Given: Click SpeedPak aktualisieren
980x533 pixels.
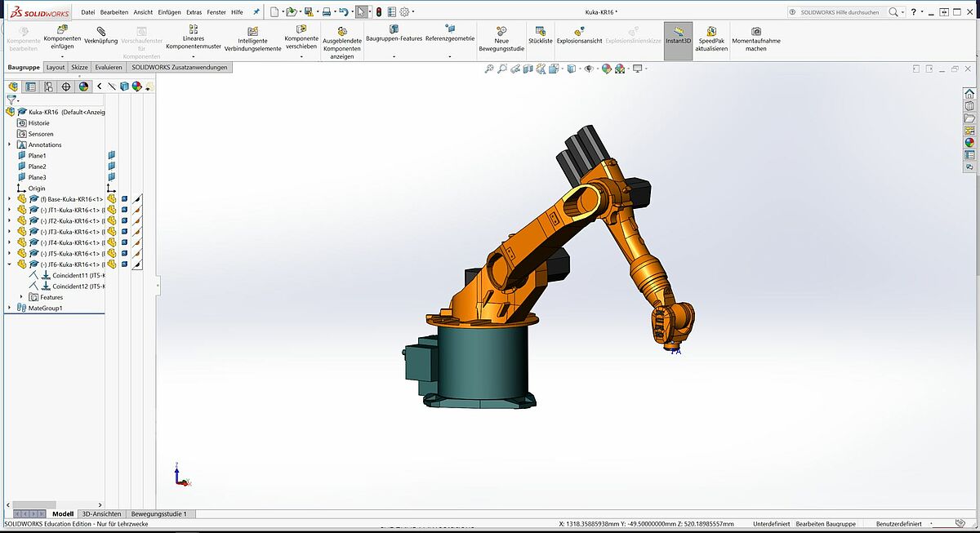Looking at the screenshot, I should pyautogui.click(x=711, y=38).
